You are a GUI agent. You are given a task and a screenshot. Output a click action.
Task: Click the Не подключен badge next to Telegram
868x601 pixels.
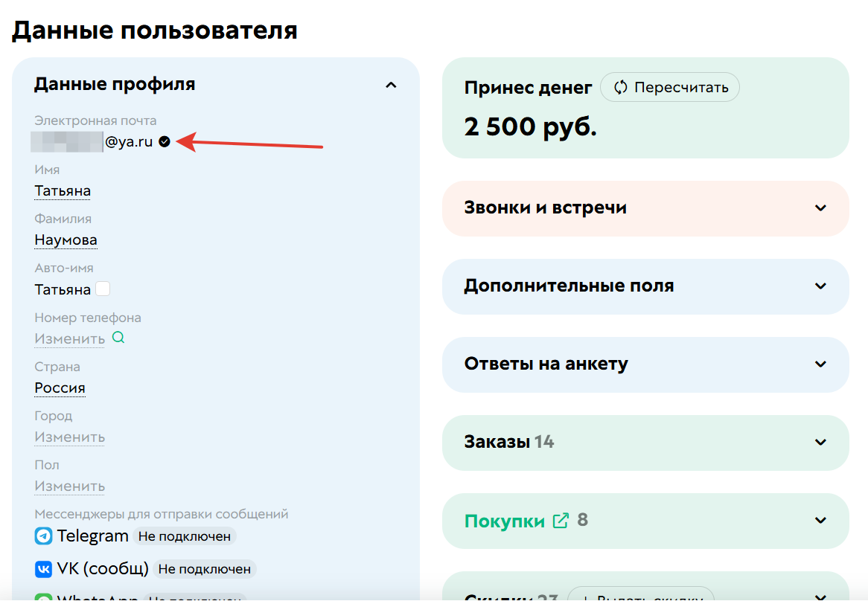184,536
